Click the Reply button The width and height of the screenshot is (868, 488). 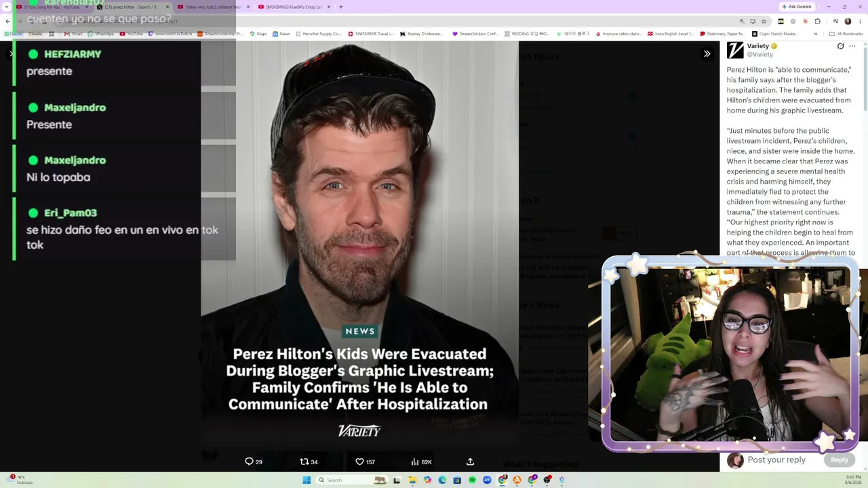click(x=840, y=460)
